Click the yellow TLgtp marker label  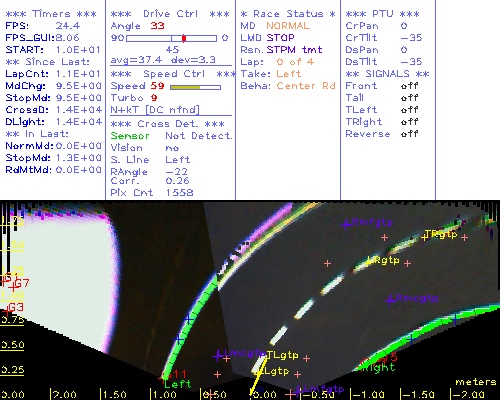pos(282,355)
